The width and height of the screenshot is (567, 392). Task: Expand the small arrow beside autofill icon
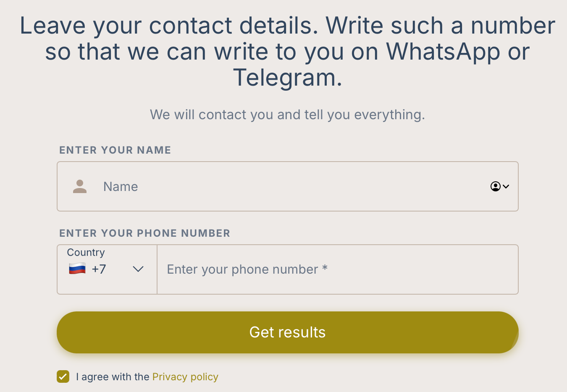(506, 186)
